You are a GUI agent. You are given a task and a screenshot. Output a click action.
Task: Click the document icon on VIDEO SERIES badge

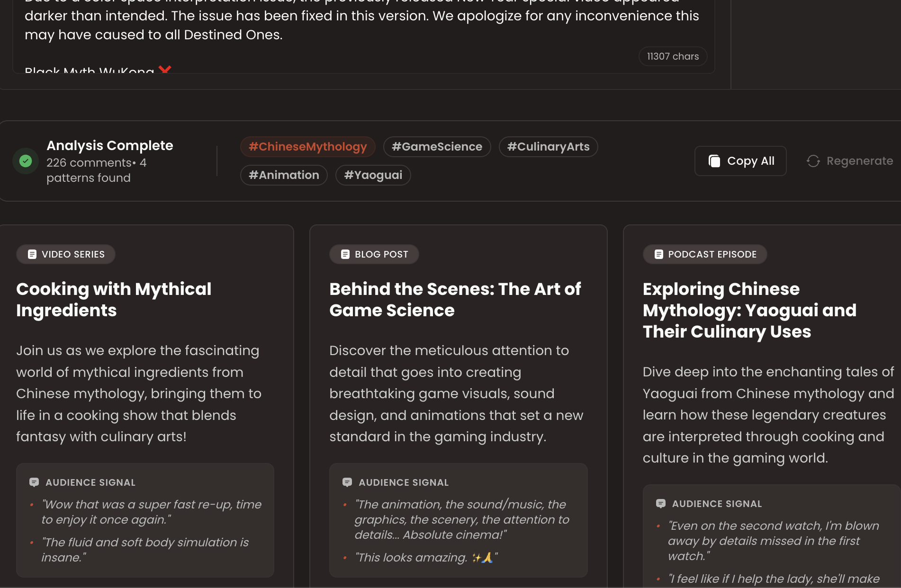(31, 254)
